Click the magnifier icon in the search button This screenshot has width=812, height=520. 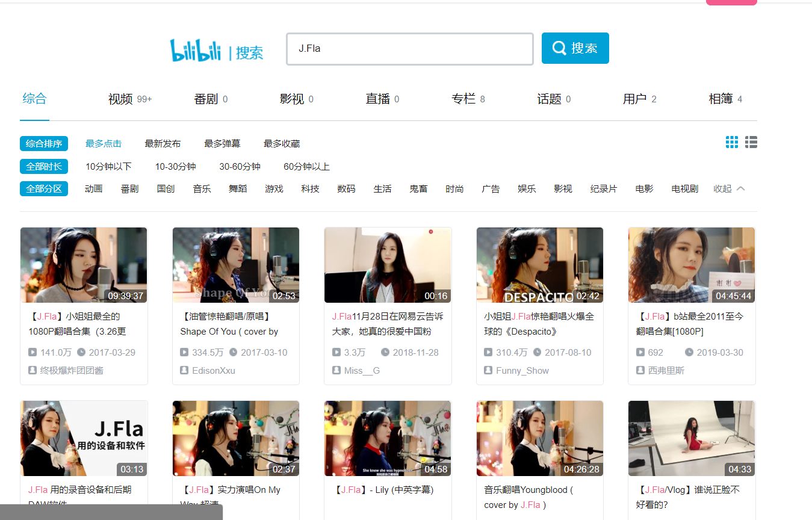(x=559, y=48)
